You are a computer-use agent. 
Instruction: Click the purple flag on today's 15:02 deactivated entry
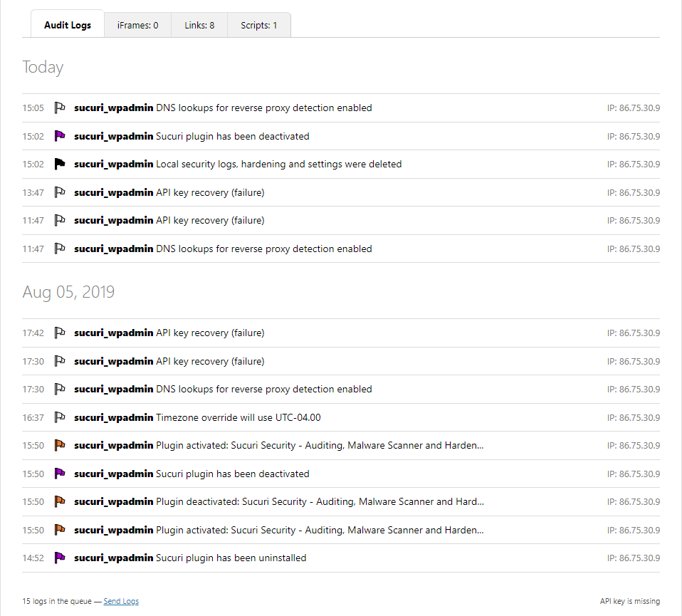pyautogui.click(x=60, y=136)
